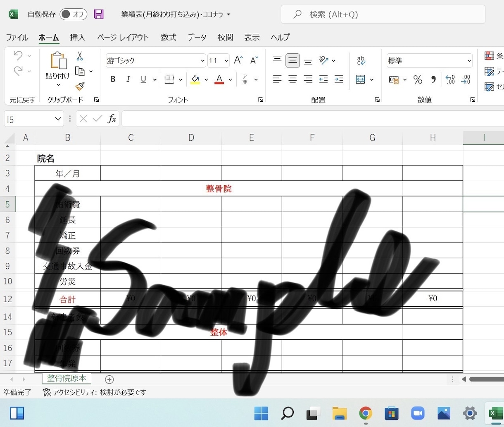Select the Format Painter brush icon
Image resolution: width=504 pixels, height=427 pixels.
(x=80, y=86)
